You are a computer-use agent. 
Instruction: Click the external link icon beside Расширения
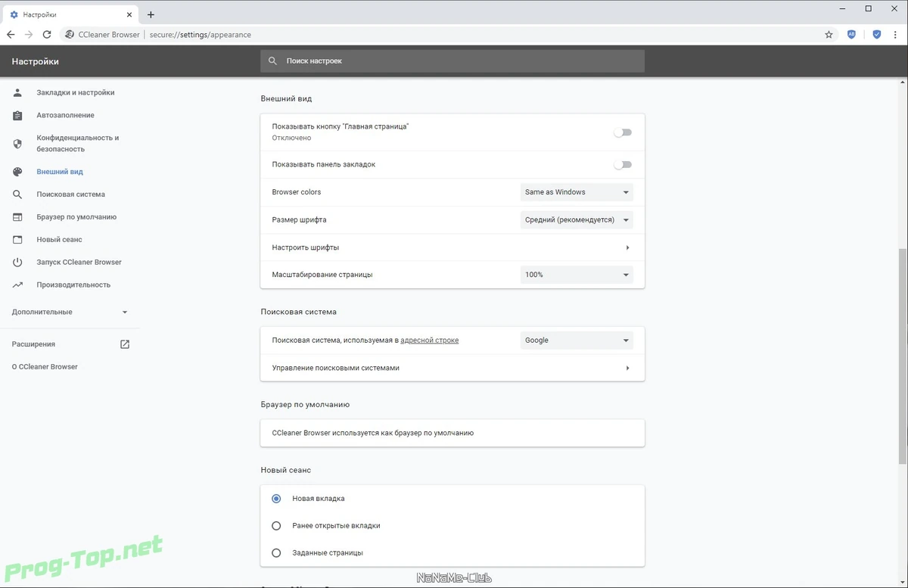tap(125, 344)
